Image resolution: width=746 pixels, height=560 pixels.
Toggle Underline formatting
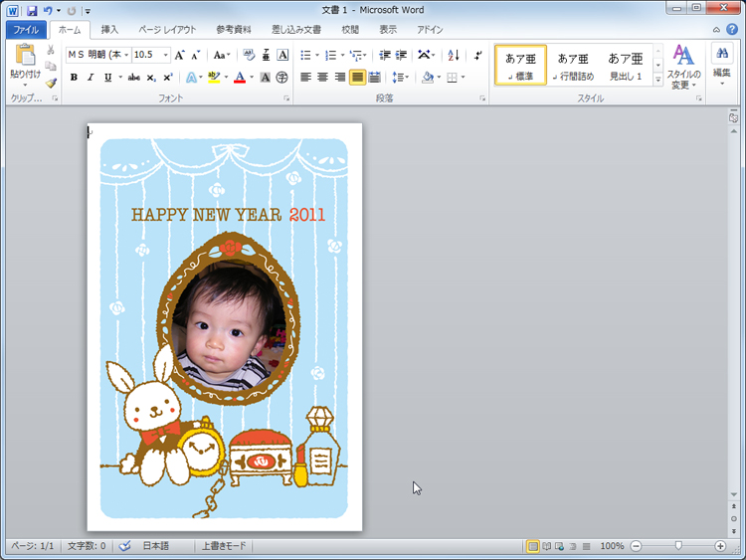coord(108,77)
